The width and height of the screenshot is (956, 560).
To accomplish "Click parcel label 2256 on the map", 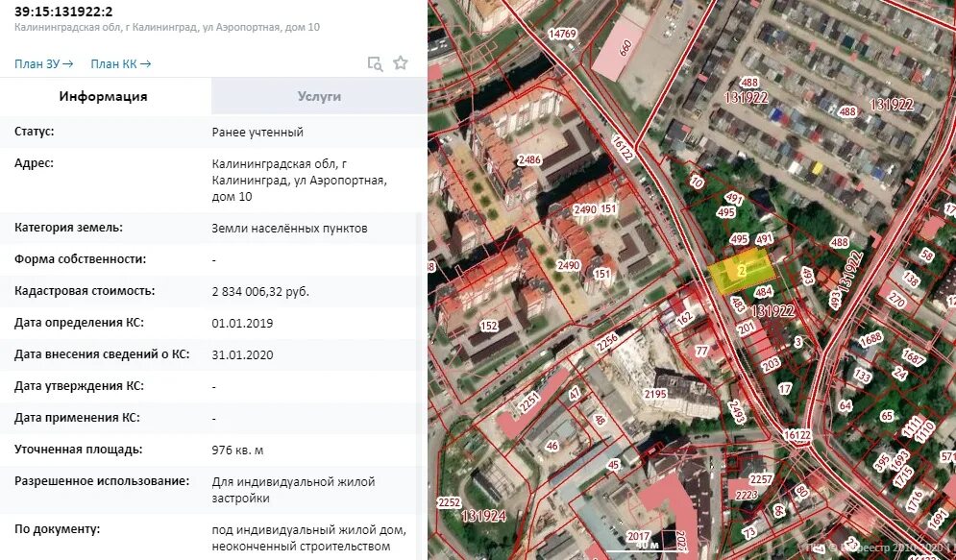I will pos(607,343).
